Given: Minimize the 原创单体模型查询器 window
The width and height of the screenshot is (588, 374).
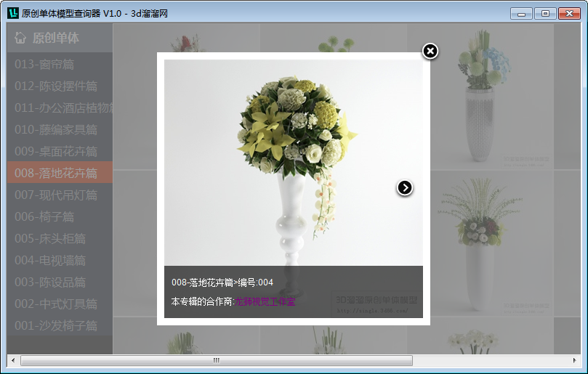Looking at the screenshot, I should pyautogui.click(x=521, y=14).
